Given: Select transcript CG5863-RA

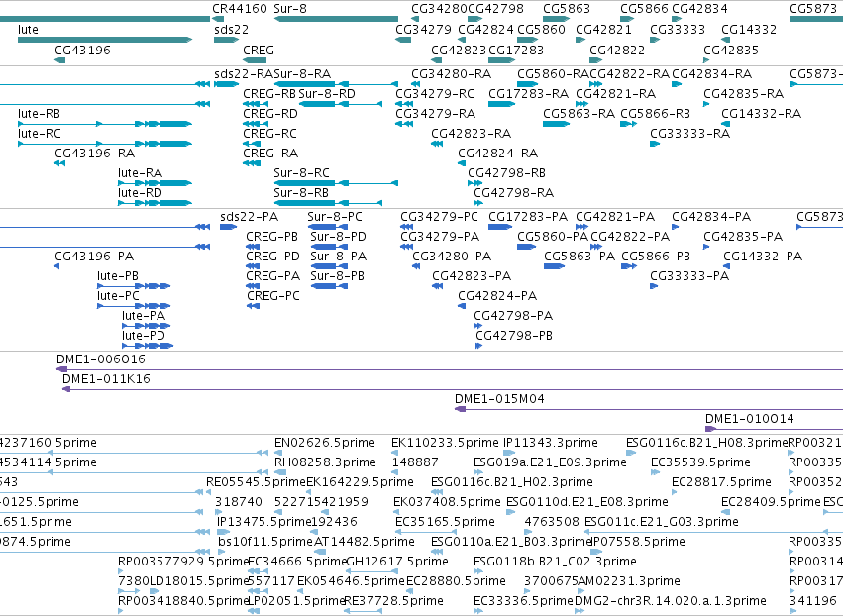Looking at the screenshot, I should click(x=579, y=114).
